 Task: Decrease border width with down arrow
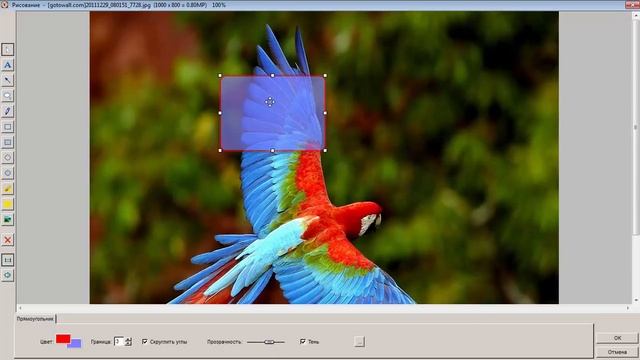[129, 344]
